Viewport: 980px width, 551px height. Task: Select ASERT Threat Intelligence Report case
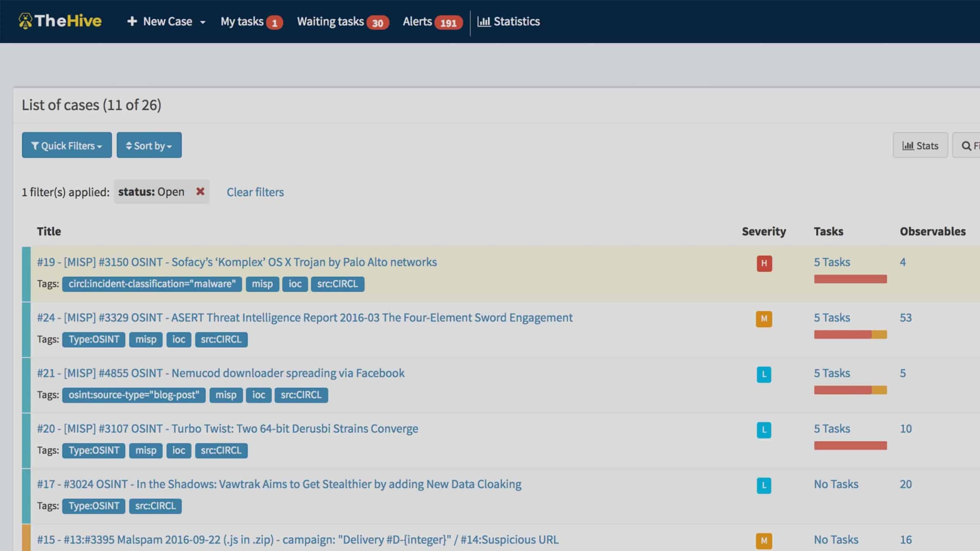(x=305, y=317)
